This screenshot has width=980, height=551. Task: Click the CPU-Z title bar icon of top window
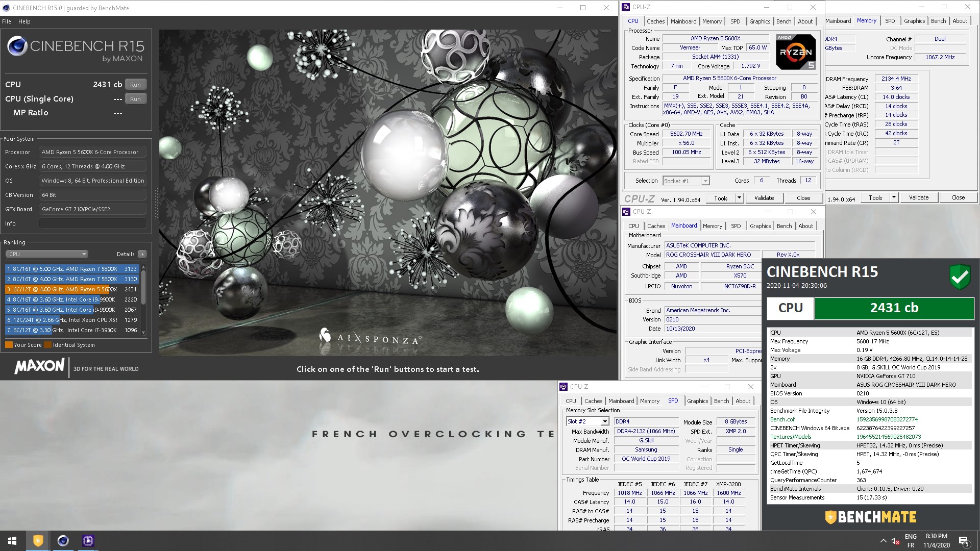click(626, 7)
